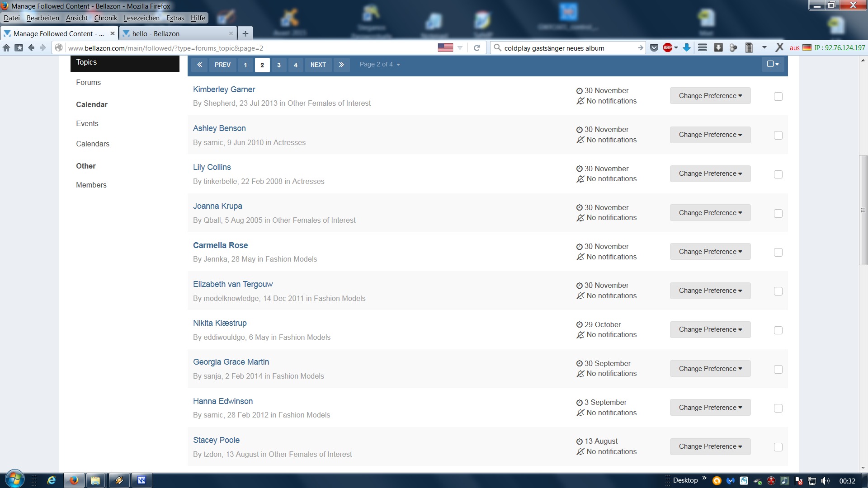Viewport: 868px width, 488px height.
Task: Open the Lily Collins topic link
Action: coord(212,167)
